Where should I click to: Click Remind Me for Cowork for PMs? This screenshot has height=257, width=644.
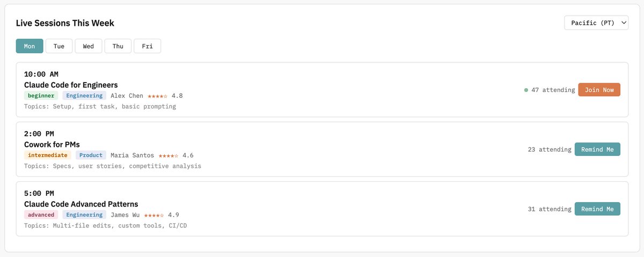point(597,149)
